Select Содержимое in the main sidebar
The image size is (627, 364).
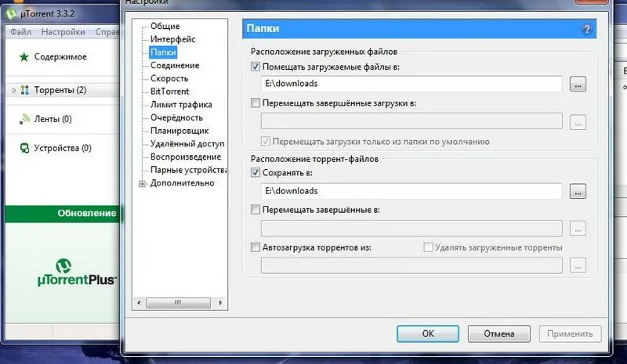(60, 56)
